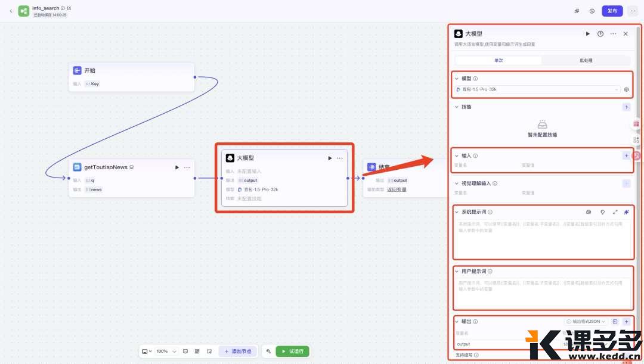Click the output tag in 大模型 node
This screenshot has height=364, width=644.
click(247, 180)
